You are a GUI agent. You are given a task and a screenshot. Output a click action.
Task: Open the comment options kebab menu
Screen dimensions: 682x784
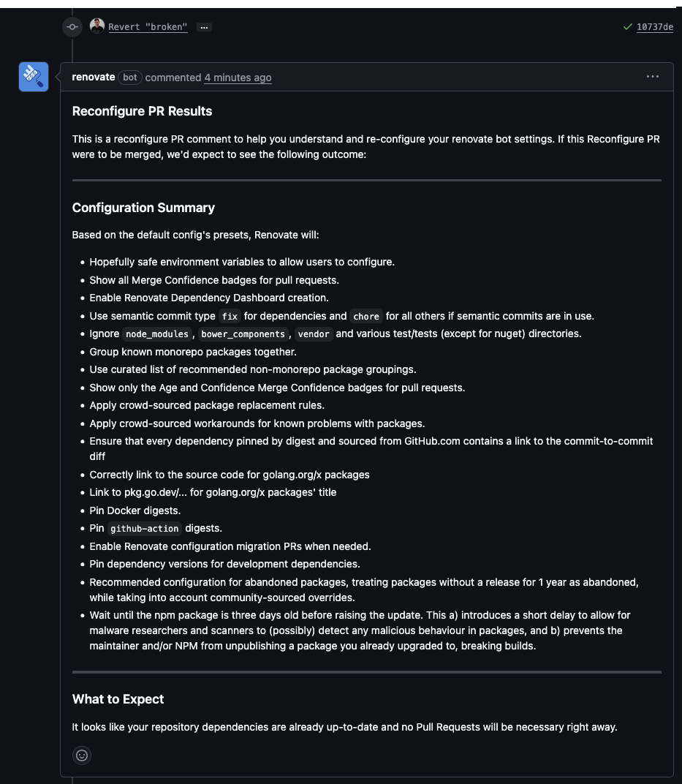[x=653, y=75]
